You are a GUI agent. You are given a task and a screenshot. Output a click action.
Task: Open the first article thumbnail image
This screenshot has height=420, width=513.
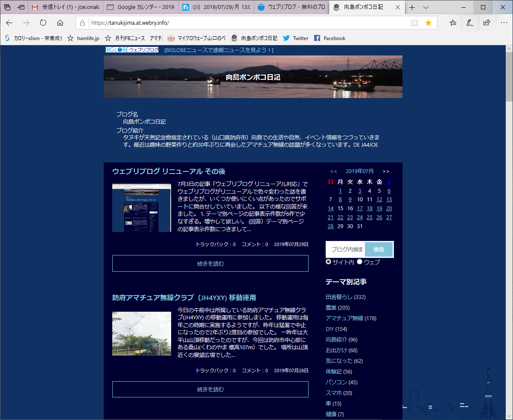tap(142, 208)
